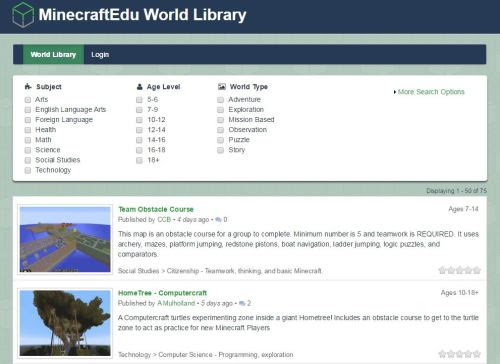Click the 'Technology > Computer Science' category line
The image size is (500, 364).
pyautogui.click(x=206, y=354)
